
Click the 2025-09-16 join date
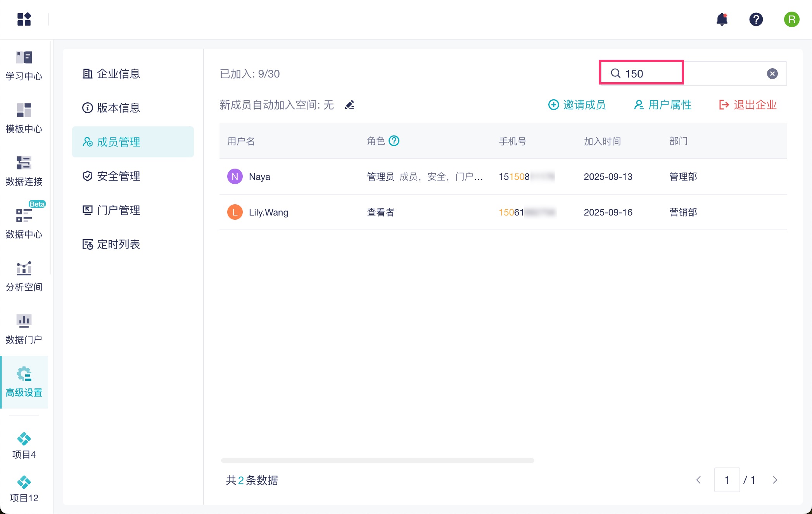(608, 212)
